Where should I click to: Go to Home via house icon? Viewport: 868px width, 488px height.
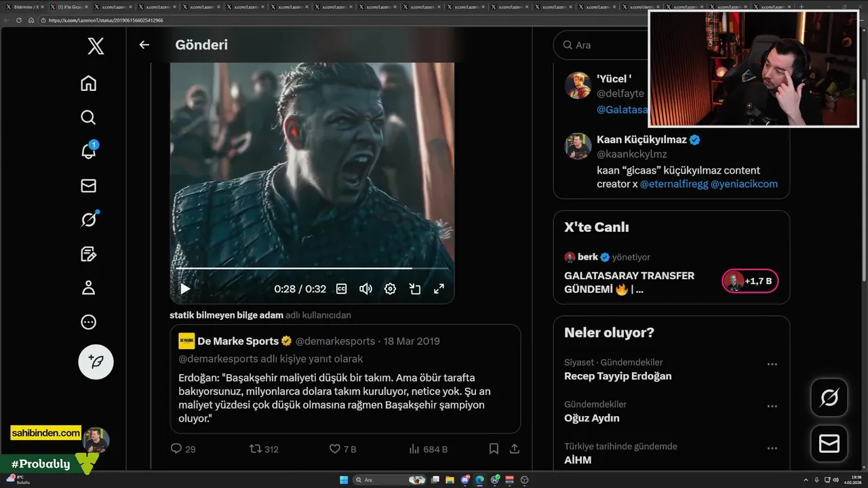tap(88, 83)
